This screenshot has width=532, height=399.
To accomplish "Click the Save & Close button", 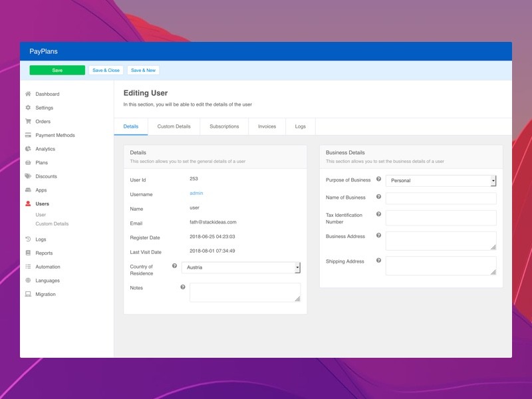I will pos(106,70).
